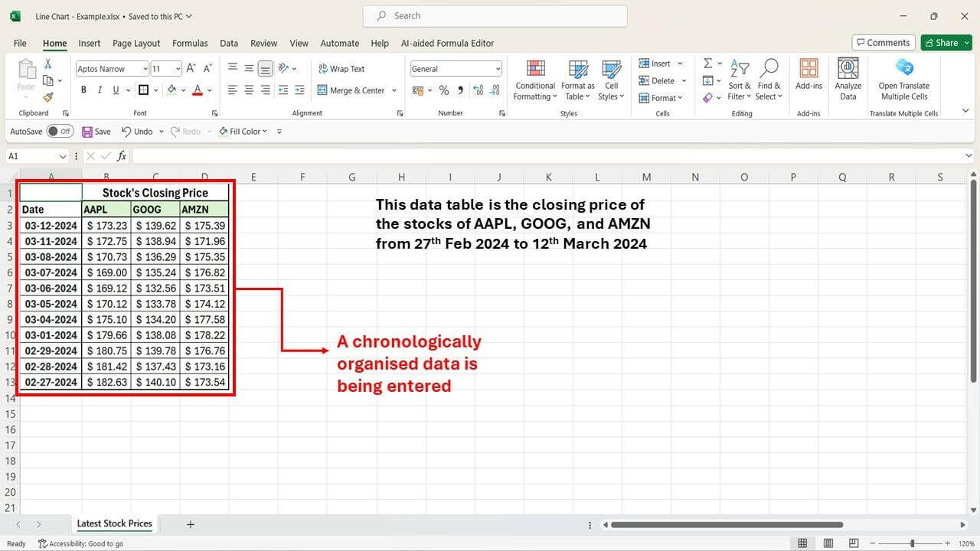This screenshot has width=980, height=551.
Task: Click the Wrap Text button
Action: (341, 69)
